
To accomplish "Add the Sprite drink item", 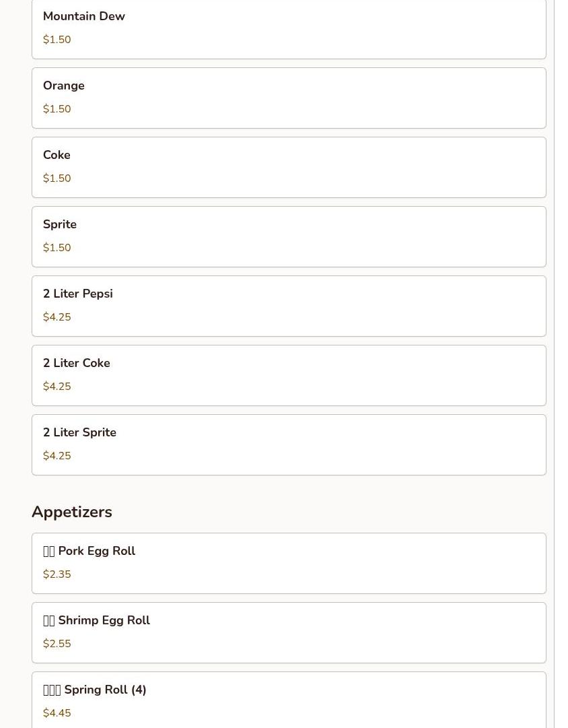I will [x=288, y=236].
